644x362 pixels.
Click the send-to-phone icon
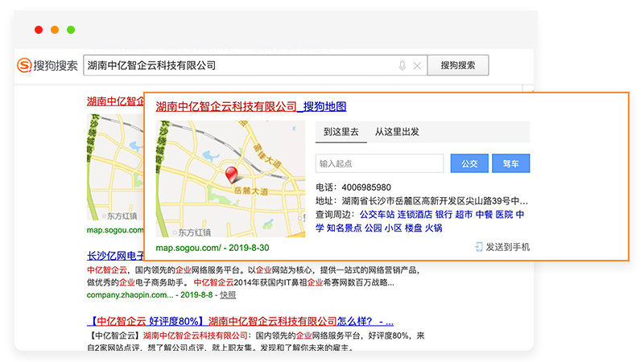click(x=478, y=247)
